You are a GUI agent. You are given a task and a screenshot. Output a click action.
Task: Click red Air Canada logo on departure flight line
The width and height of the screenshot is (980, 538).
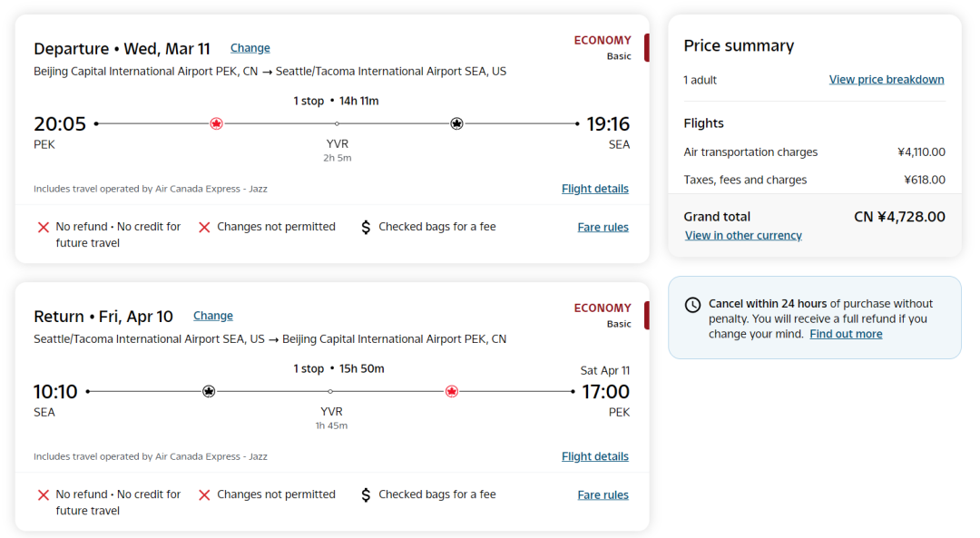pos(216,123)
